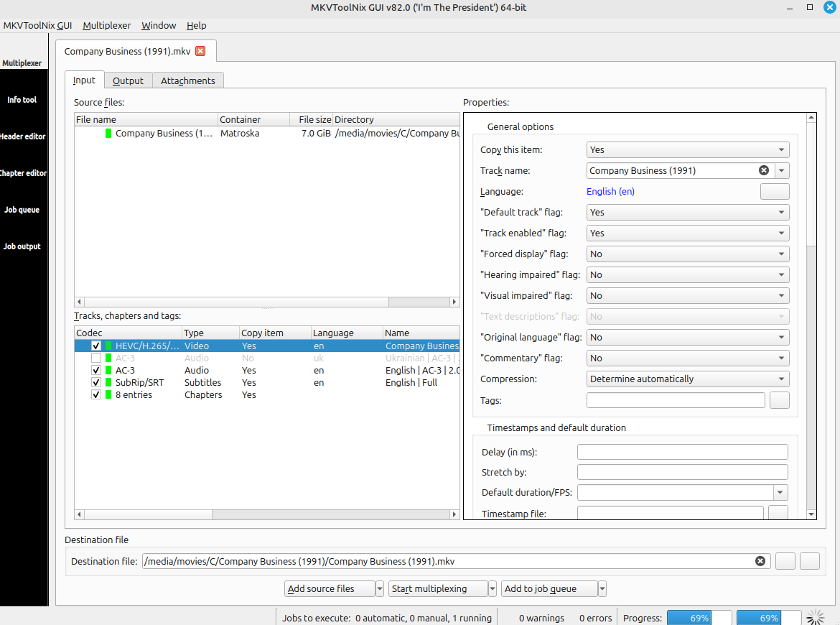Click the first button after Destination file field

click(x=785, y=561)
